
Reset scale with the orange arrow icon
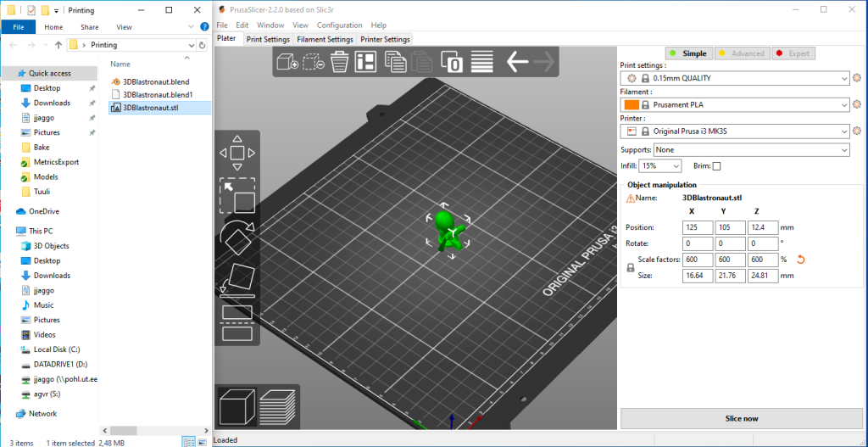coord(798,260)
